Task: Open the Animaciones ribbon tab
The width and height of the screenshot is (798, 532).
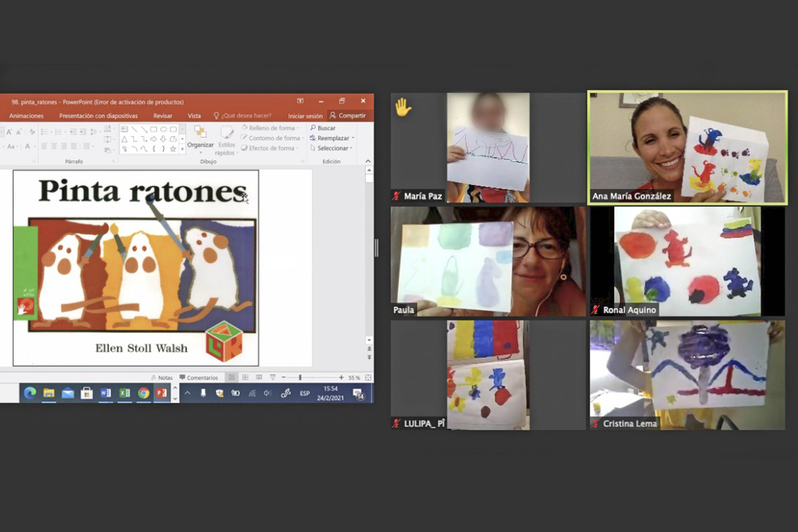Action: 26,116
